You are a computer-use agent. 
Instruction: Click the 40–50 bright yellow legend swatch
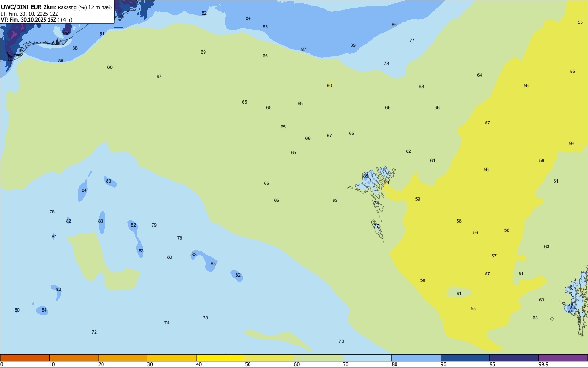[220, 357]
